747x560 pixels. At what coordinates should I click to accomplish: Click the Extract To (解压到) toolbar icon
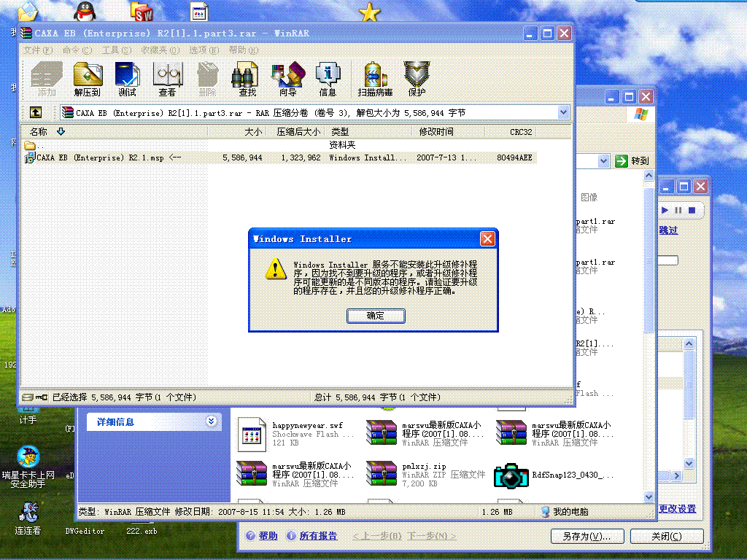click(x=88, y=79)
